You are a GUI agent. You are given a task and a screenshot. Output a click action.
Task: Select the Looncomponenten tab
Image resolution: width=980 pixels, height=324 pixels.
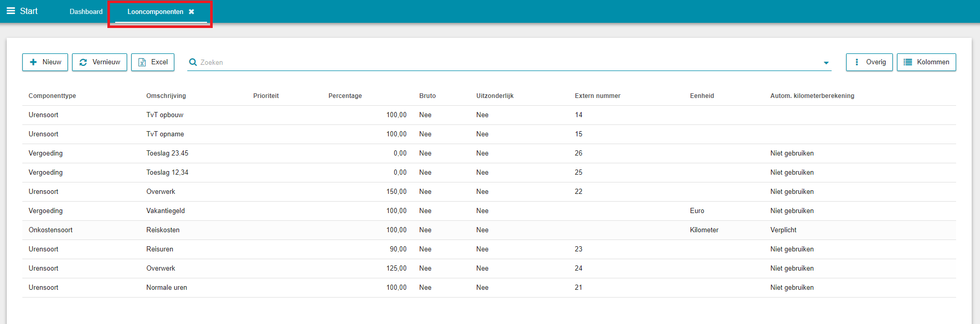[155, 12]
